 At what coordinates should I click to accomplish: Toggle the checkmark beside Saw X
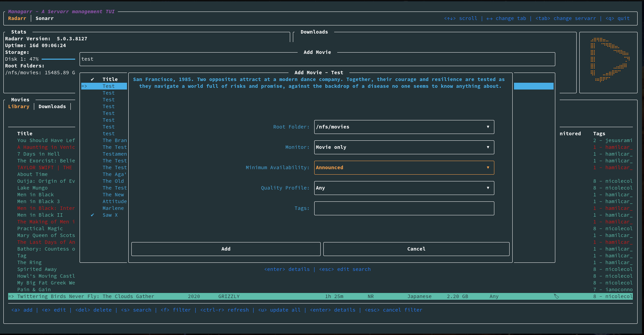coord(92,215)
